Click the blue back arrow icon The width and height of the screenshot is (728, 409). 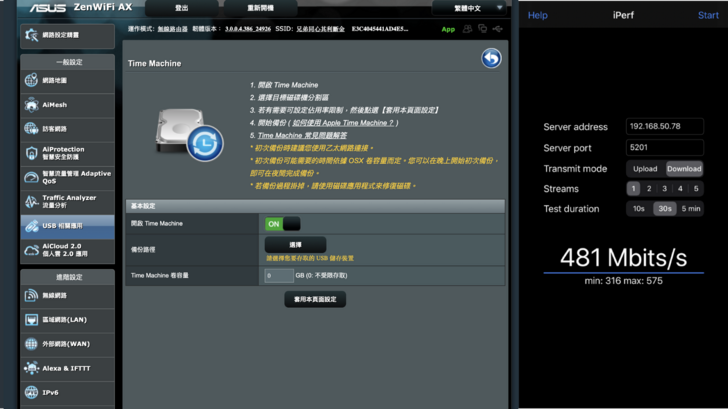pyautogui.click(x=491, y=58)
